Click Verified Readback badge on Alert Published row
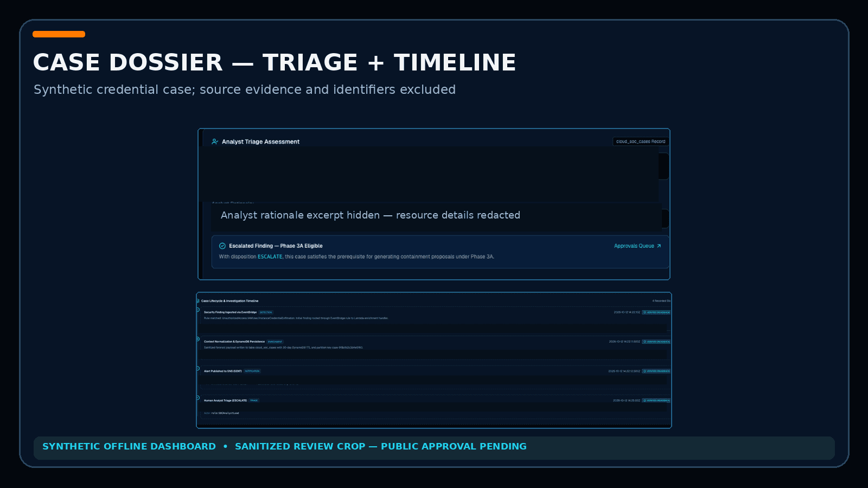Viewport: 868px width, 488px height. (x=656, y=371)
